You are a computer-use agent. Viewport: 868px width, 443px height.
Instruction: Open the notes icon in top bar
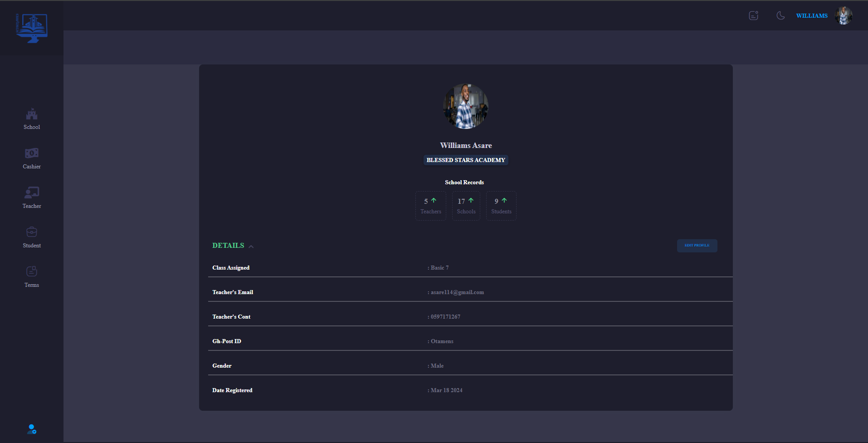click(x=753, y=16)
